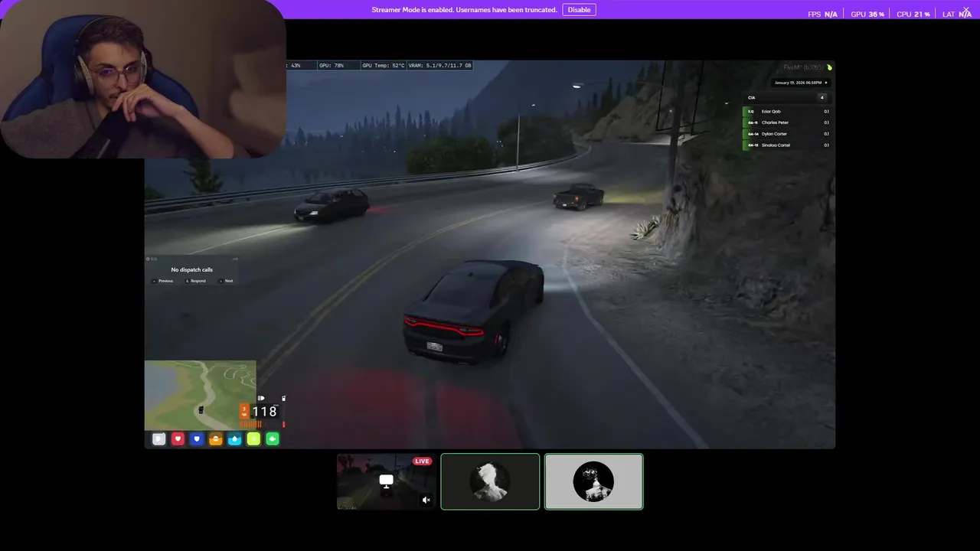Select the Charles Peter roster row

[787, 122]
